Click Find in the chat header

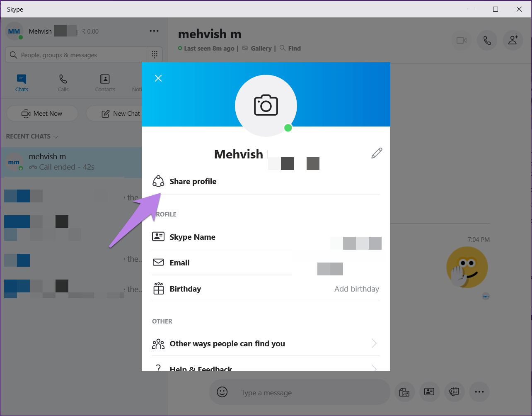290,48
